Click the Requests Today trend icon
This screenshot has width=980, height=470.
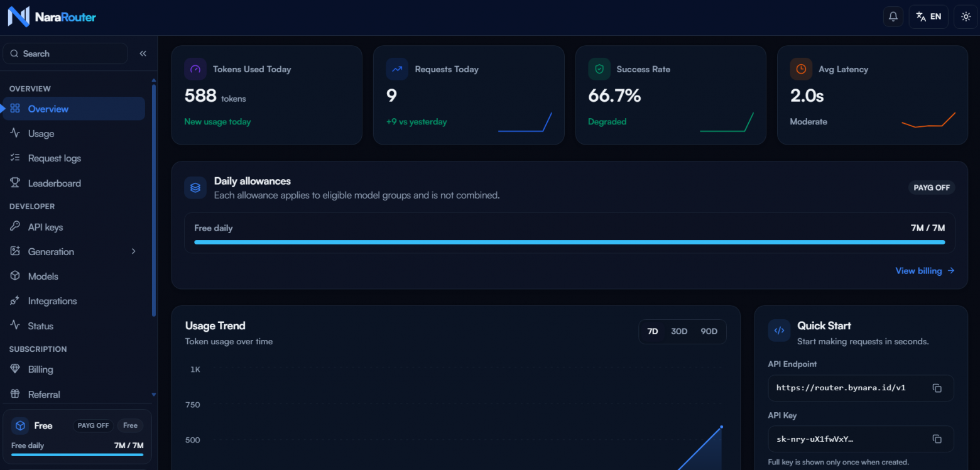pyautogui.click(x=397, y=69)
